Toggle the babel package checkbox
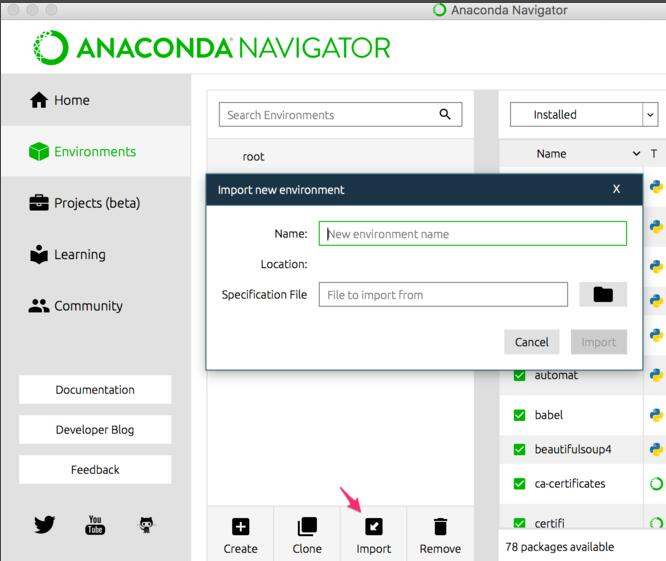 519,415
